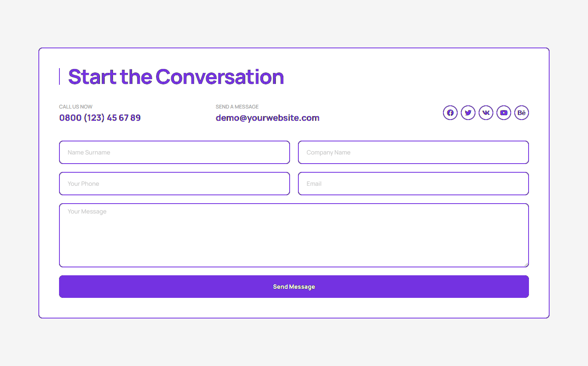Click the Twitter bird icon

[468, 113]
